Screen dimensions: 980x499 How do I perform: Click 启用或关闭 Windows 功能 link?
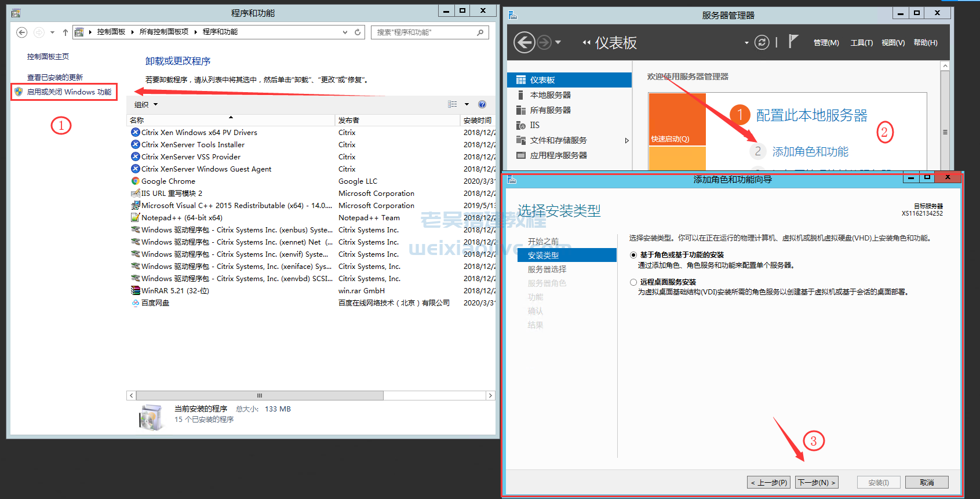tap(69, 92)
